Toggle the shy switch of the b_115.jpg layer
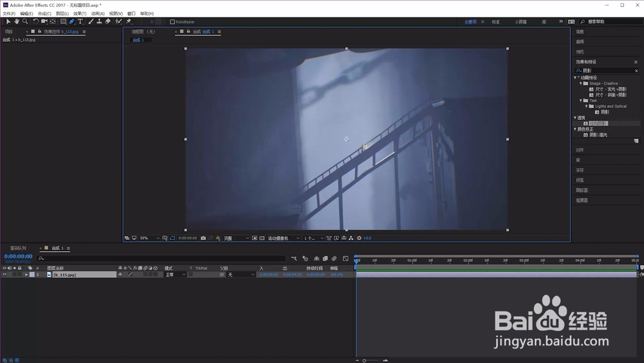Screen dimensions: 644x363 [120, 275]
